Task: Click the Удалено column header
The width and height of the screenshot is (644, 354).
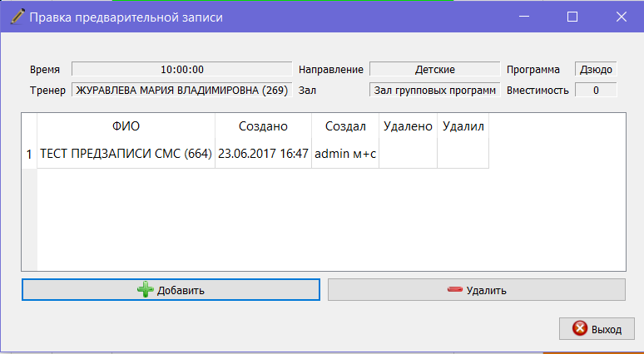Action: click(x=408, y=126)
